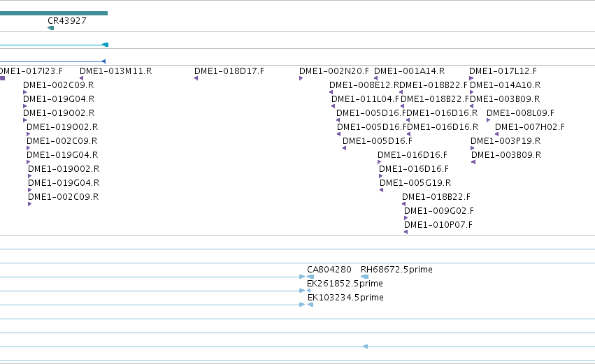Click the DME1-008L09.F label
Viewport: 595px width, 364px height.
(x=520, y=113)
